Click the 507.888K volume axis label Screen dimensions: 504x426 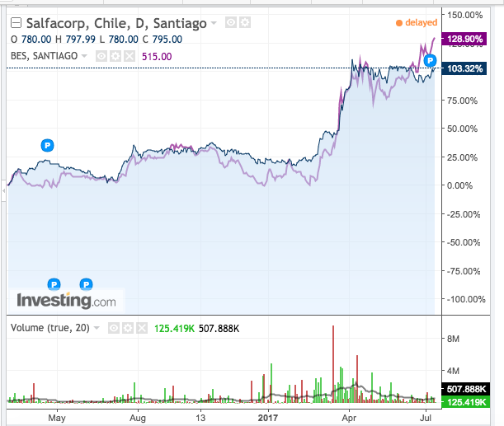[x=466, y=389]
